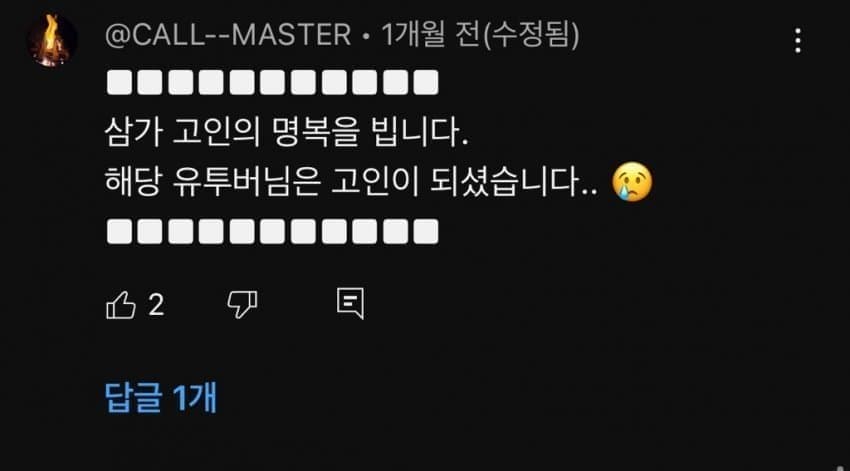Click the crying face emoji

632,182
